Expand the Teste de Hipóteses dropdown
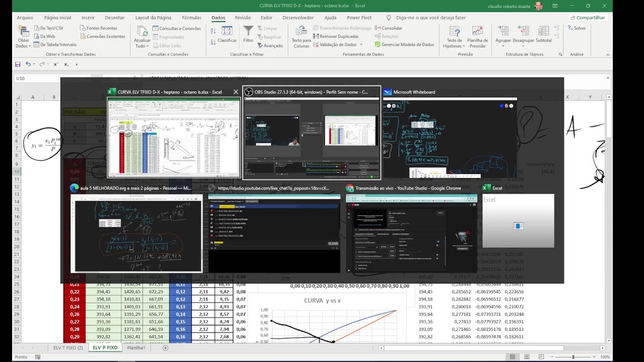644x362 pixels. [x=463, y=46]
